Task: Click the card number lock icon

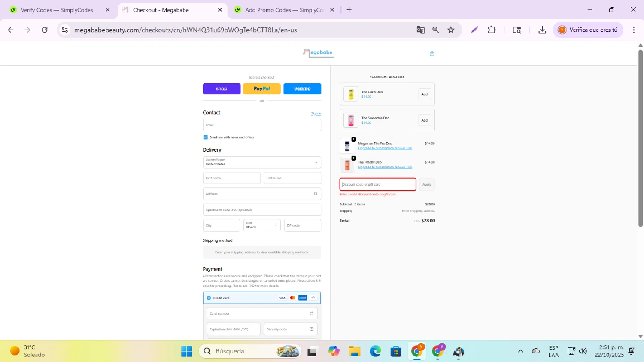Action: tap(311, 313)
